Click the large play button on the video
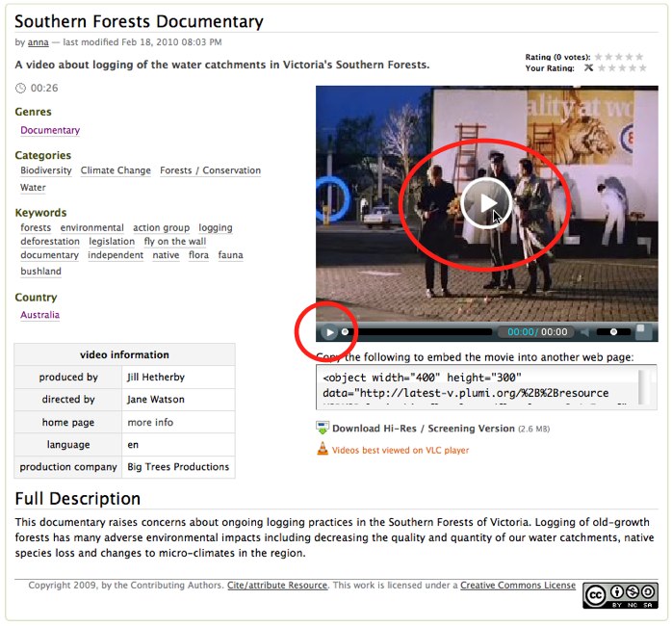The width and height of the screenshot is (672, 626). (x=485, y=202)
